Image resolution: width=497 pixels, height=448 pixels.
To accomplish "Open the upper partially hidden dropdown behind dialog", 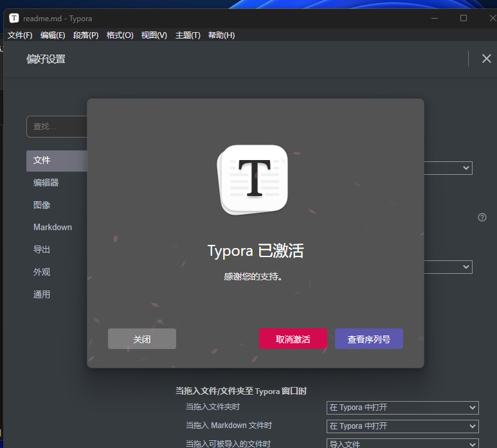I will [x=448, y=168].
